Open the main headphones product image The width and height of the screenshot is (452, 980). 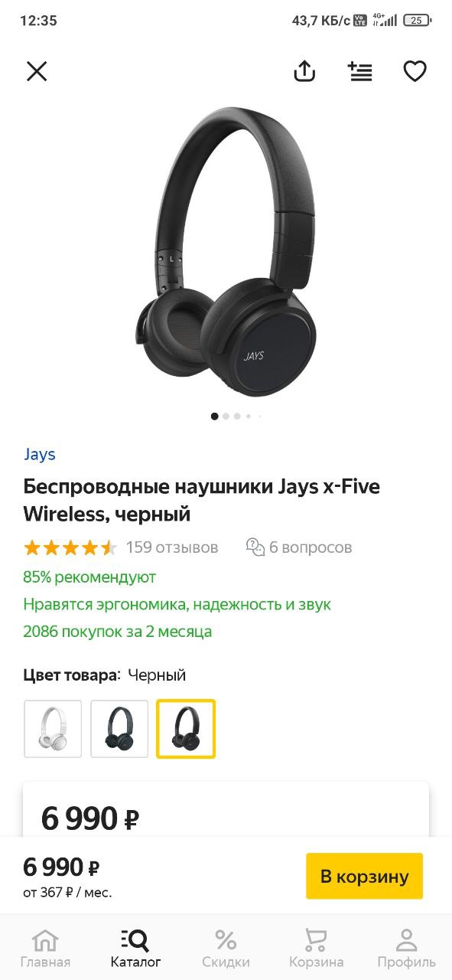226,253
